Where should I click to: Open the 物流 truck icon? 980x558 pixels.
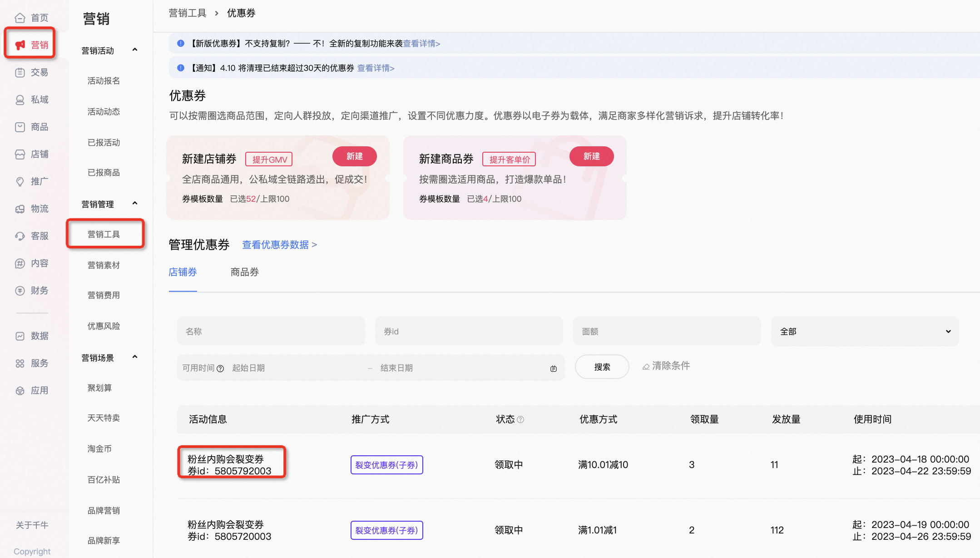20,209
